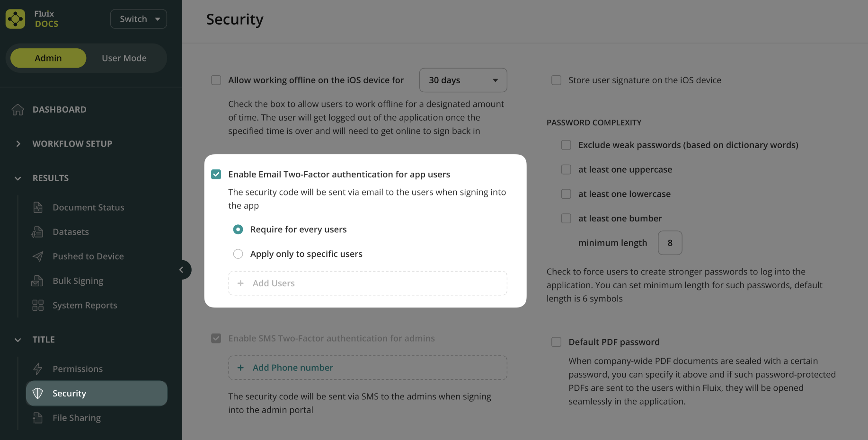
Task: Click the Fluix Docs logo icon
Action: pos(15,19)
